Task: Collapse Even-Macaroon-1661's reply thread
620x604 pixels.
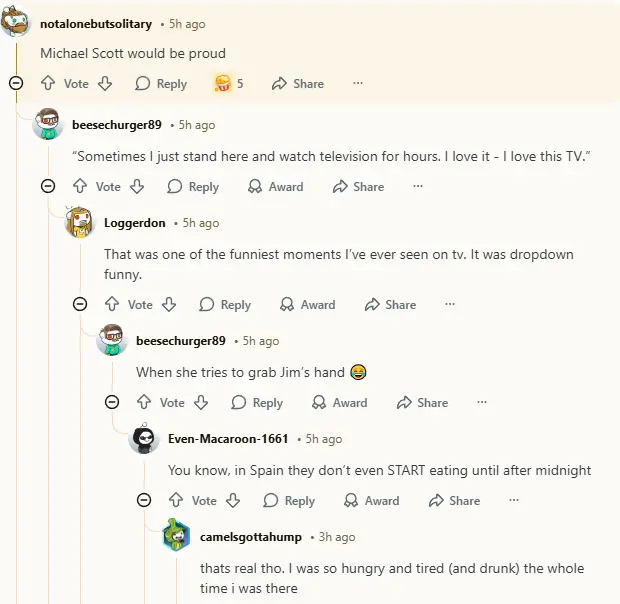Action: (144, 500)
